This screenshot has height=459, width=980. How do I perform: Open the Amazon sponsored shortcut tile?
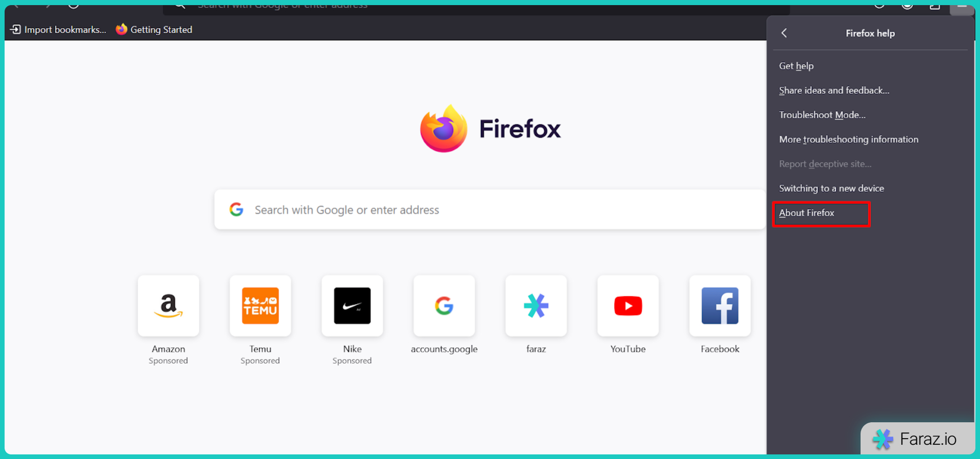[x=168, y=305]
